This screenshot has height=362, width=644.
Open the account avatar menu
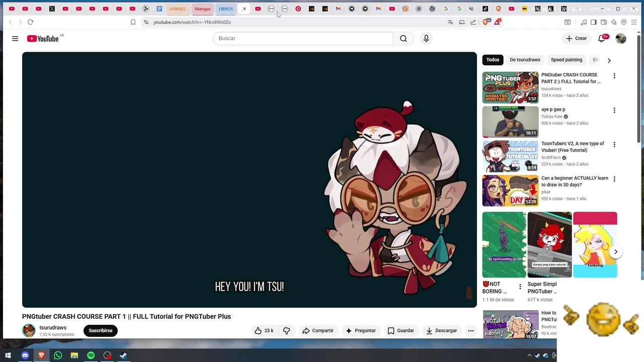pyautogui.click(x=621, y=39)
